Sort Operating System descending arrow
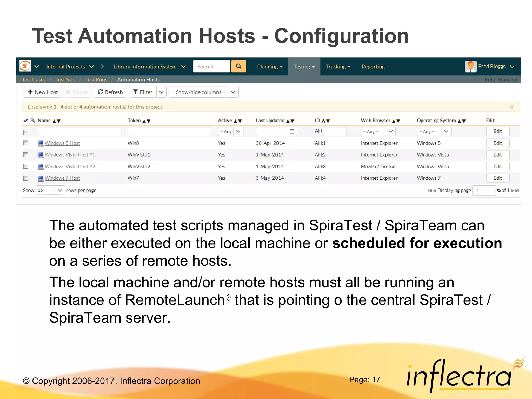This screenshot has height=399, width=532. click(464, 121)
